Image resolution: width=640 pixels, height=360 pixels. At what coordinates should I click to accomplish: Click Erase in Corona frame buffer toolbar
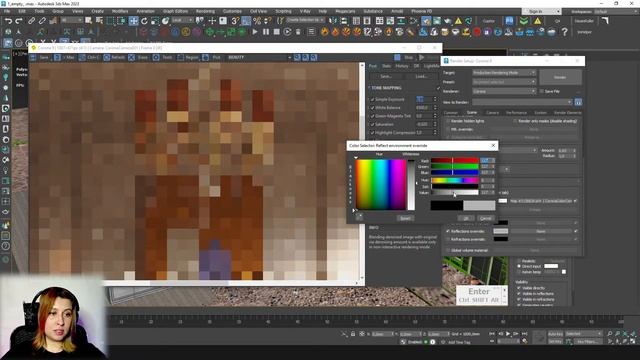point(139,58)
